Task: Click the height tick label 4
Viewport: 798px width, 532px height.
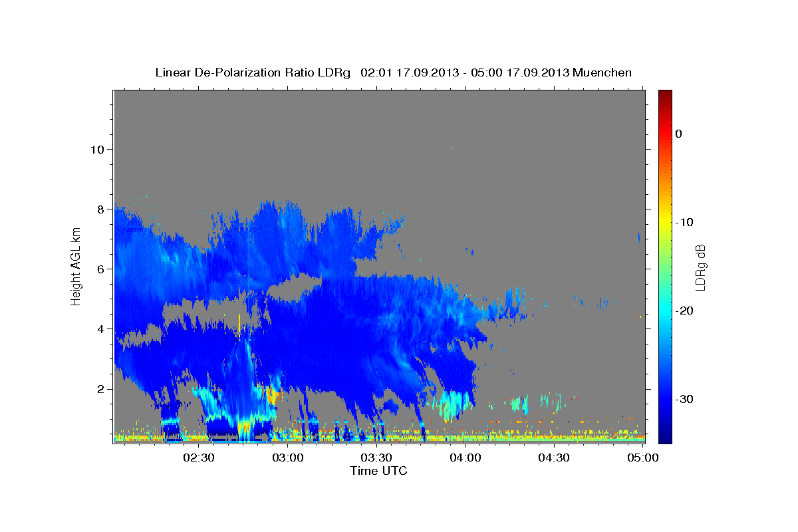Action: point(100,329)
